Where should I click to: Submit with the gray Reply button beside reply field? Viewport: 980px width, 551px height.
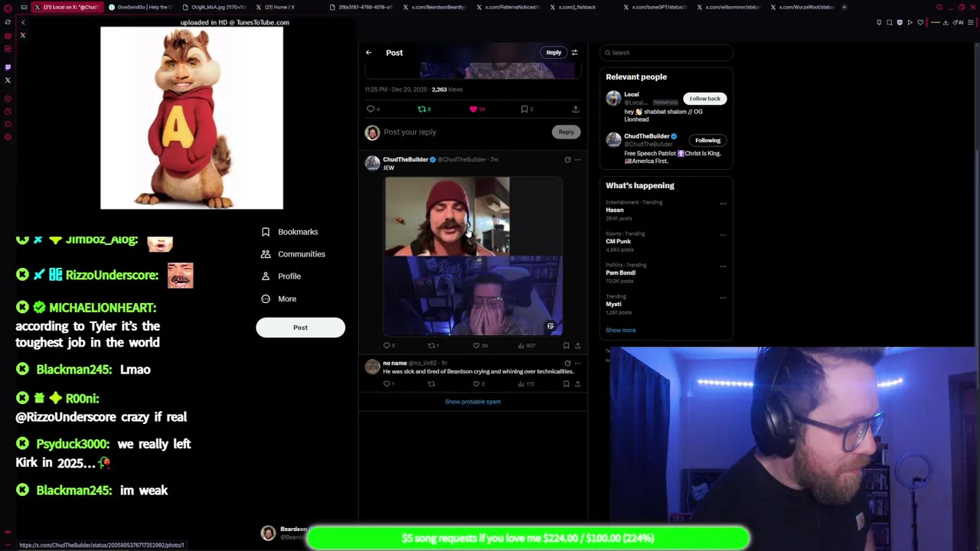(x=566, y=132)
